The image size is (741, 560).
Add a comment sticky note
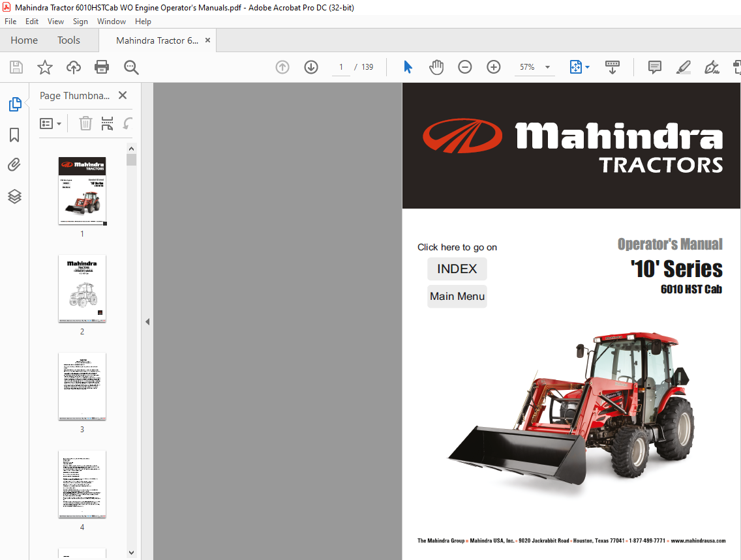pyautogui.click(x=654, y=67)
